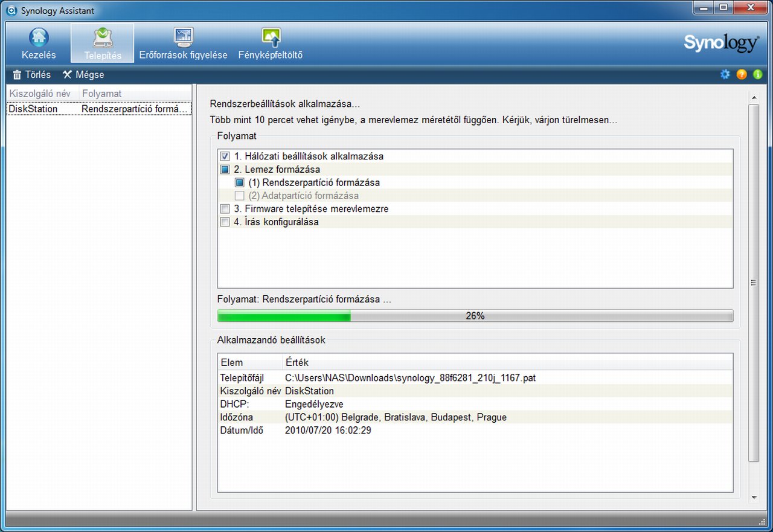Screen dimensions: 773x532
Task: Toggle checkbox for Írás konfigurálása
Action: pyautogui.click(x=225, y=222)
